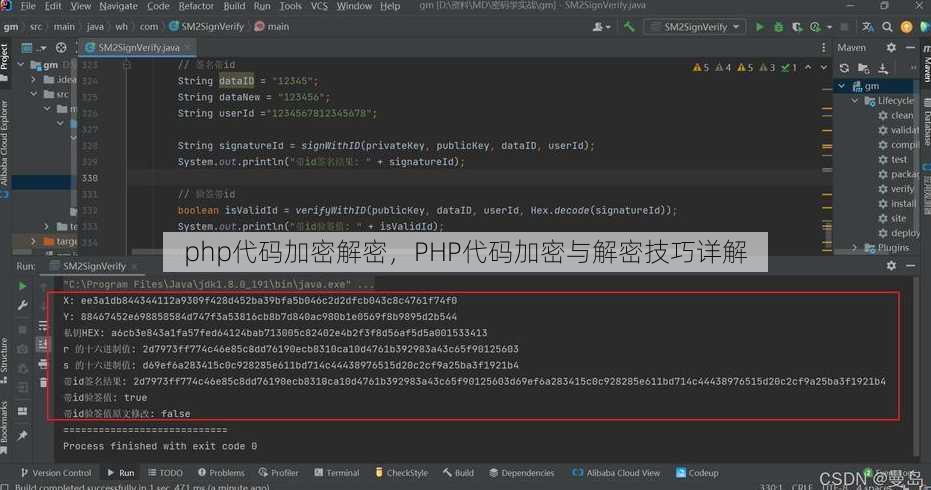The image size is (931, 490).
Task: Open the Codeup tool window
Action: [x=697, y=473]
